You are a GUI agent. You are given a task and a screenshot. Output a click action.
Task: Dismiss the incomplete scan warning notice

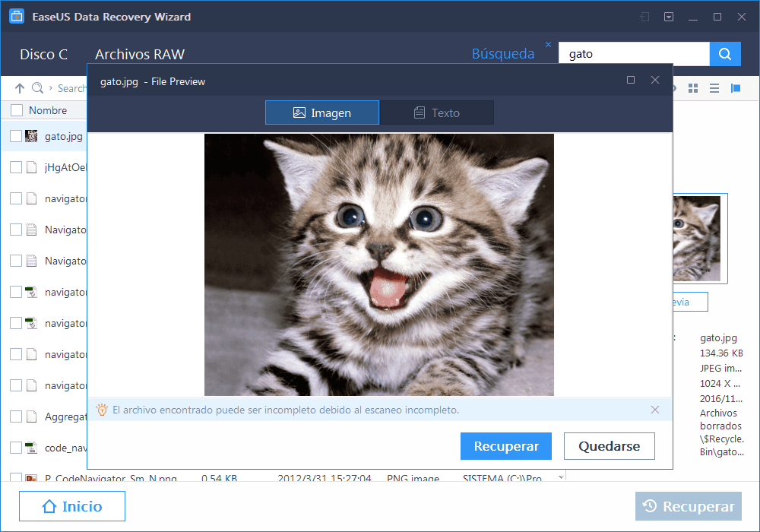654,410
